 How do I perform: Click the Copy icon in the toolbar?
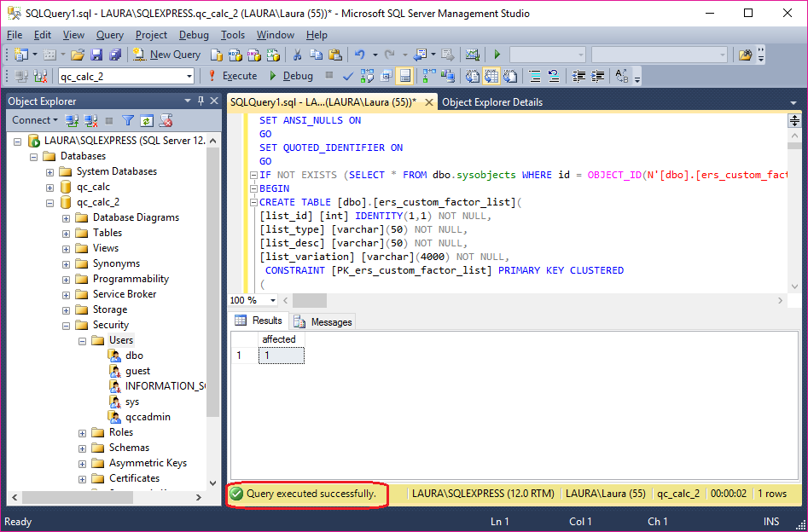pyautogui.click(x=316, y=55)
